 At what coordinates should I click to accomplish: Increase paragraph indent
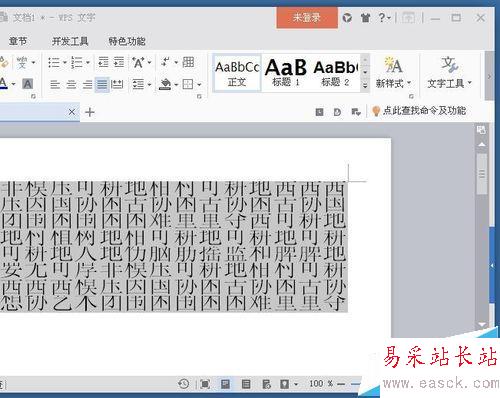[x=119, y=62]
